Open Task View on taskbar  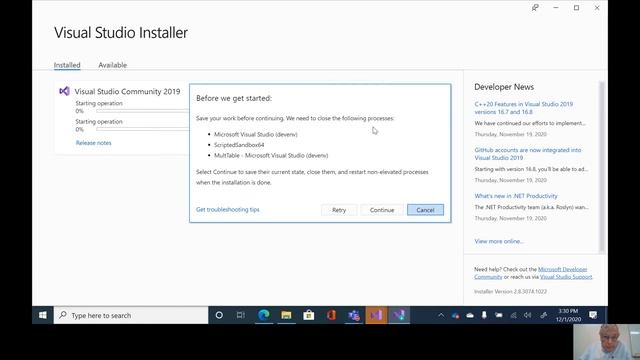coord(241,315)
